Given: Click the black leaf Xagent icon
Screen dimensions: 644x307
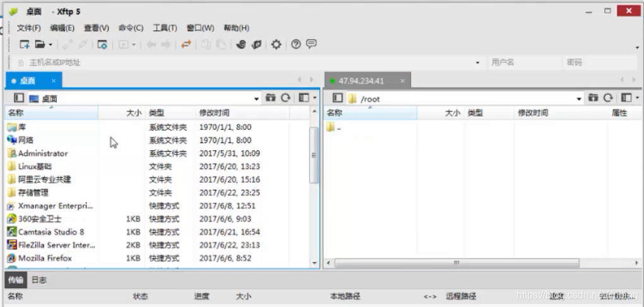Looking at the screenshot, I should [257, 44].
